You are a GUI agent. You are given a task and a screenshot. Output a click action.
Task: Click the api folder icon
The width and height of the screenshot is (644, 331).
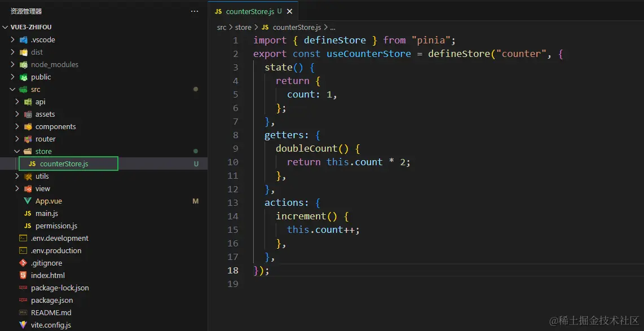pos(28,102)
